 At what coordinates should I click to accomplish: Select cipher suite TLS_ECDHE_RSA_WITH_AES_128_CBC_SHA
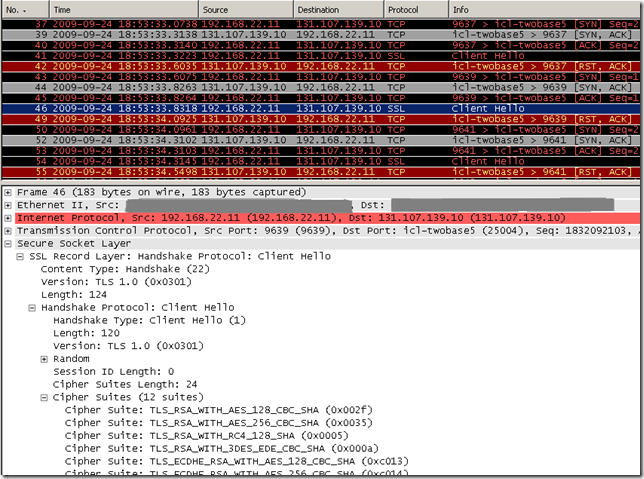coord(237,461)
